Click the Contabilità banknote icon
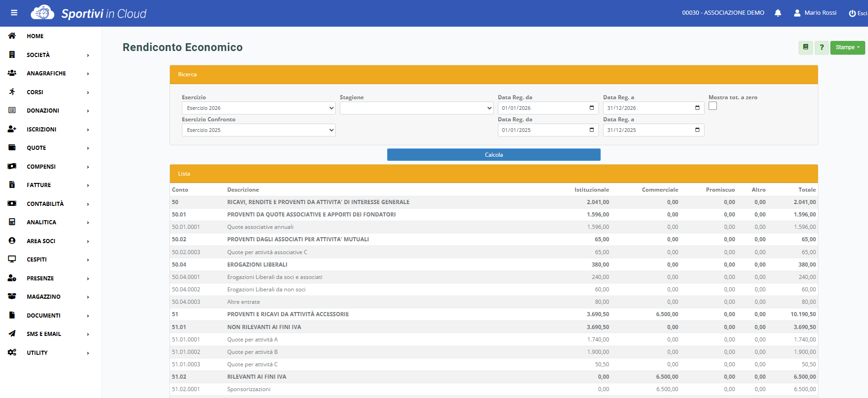Image resolution: width=868 pixels, height=398 pixels. [x=12, y=204]
